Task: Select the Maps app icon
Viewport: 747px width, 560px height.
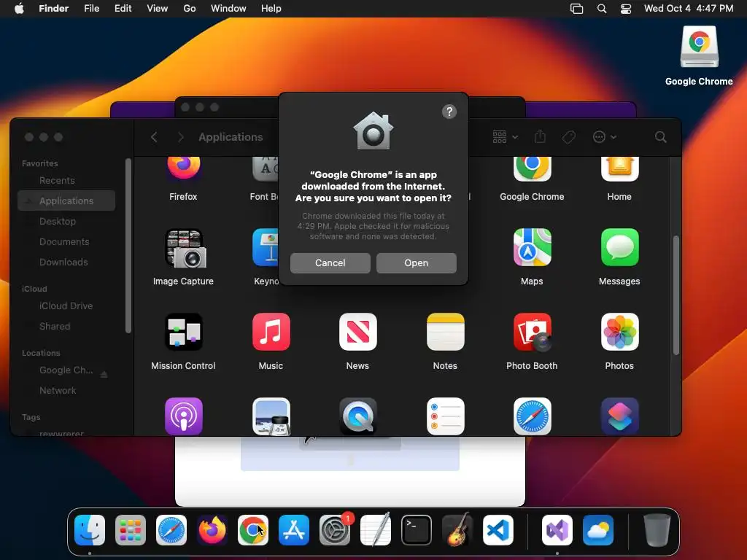Action: coord(532,247)
